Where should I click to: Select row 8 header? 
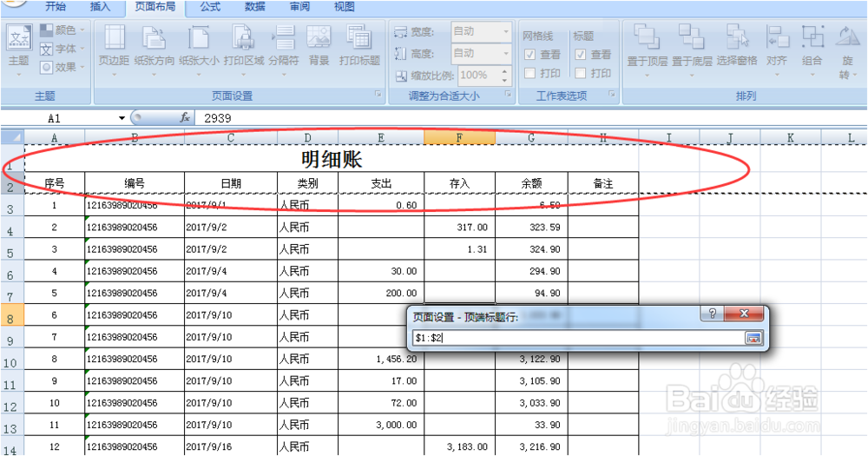pos(11,314)
